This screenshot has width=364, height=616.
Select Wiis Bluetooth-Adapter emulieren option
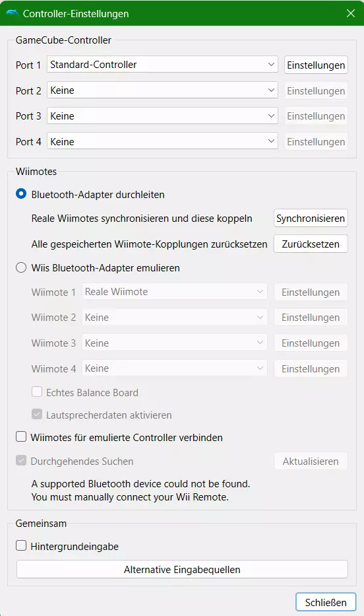(21, 268)
